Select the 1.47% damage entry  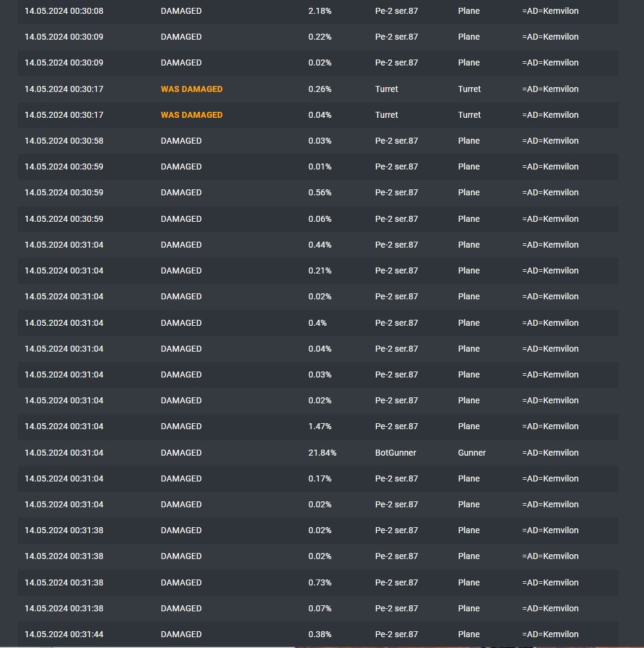click(319, 426)
